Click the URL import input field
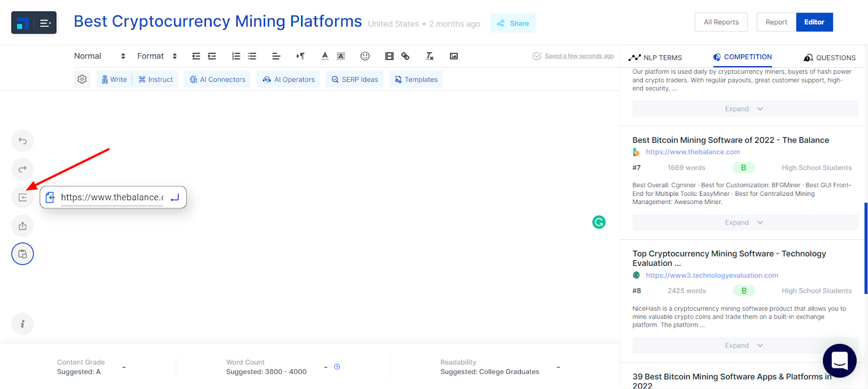868x389 pixels. pos(112,197)
